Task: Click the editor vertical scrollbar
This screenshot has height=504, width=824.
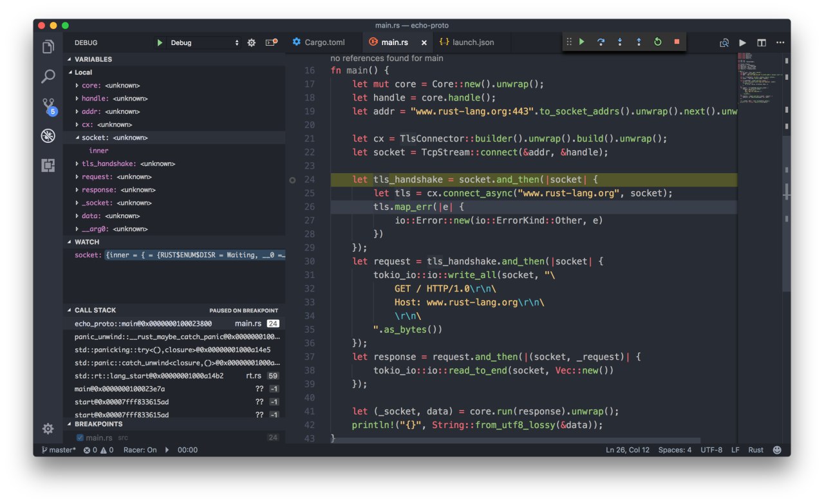Action: 786,212
